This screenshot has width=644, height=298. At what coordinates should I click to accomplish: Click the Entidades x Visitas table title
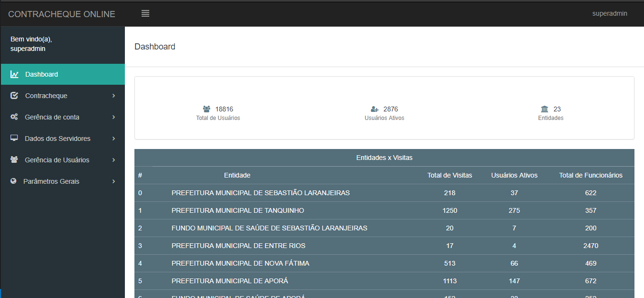coord(384,158)
